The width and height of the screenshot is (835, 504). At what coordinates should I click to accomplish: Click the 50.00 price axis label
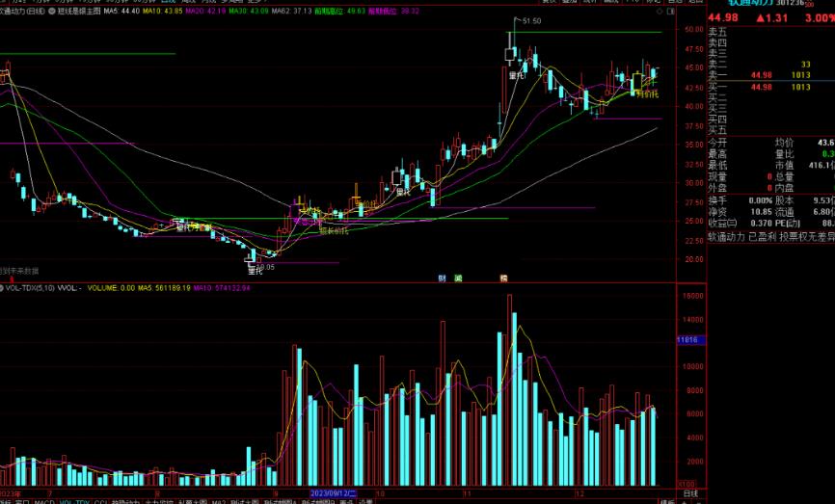(694, 30)
